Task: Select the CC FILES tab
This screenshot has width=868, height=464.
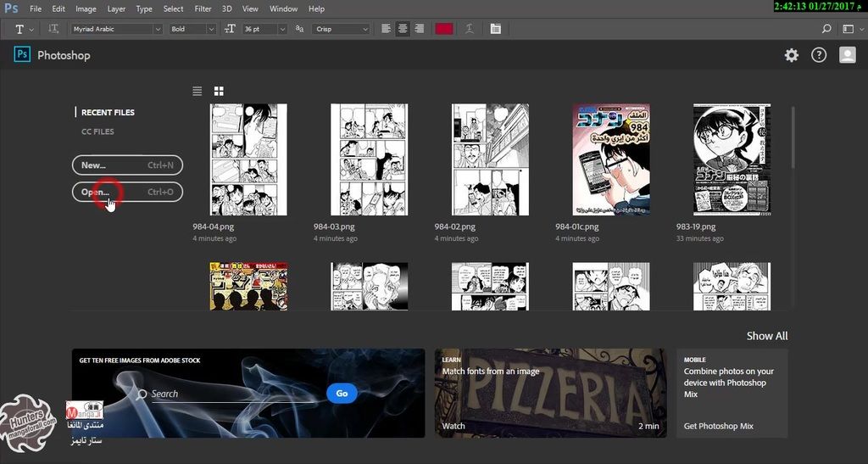Action: point(97,131)
